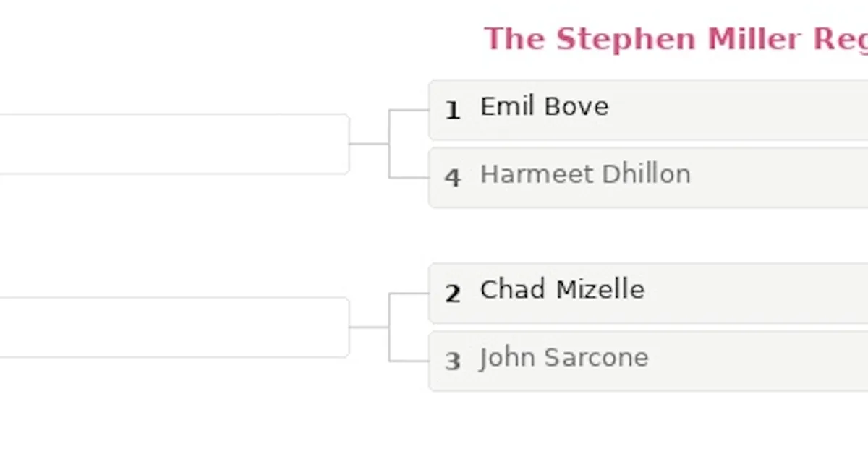Click bracket connector joining Bove and Dhillon
This screenshot has height=454, width=868.
(x=389, y=144)
